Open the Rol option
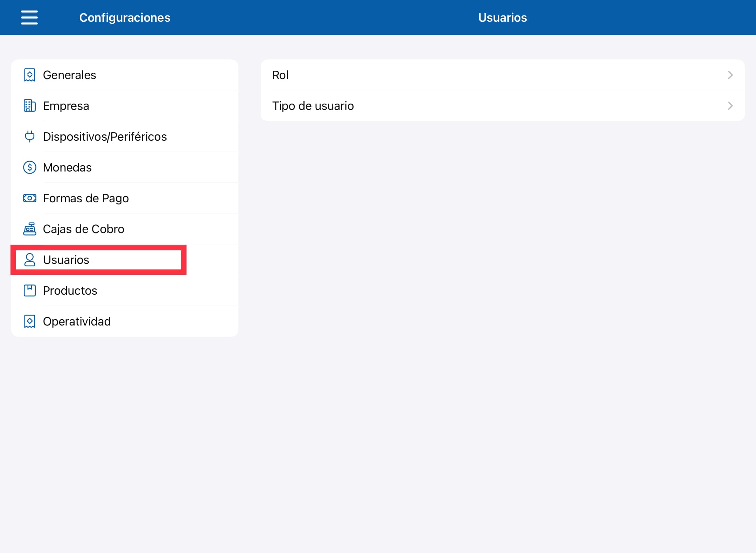756x553 pixels. click(x=503, y=75)
